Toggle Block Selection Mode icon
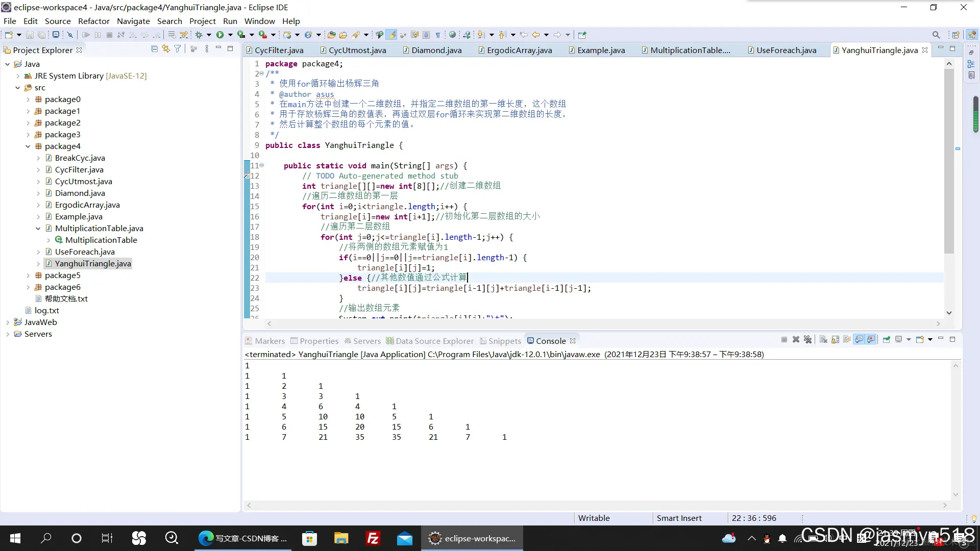The height and width of the screenshot is (551, 980). (426, 35)
